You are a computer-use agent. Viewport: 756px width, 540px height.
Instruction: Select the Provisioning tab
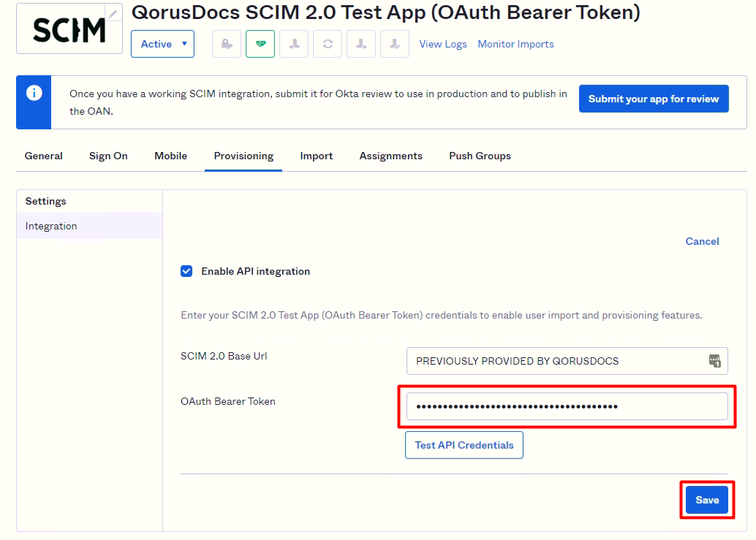point(243,156)
